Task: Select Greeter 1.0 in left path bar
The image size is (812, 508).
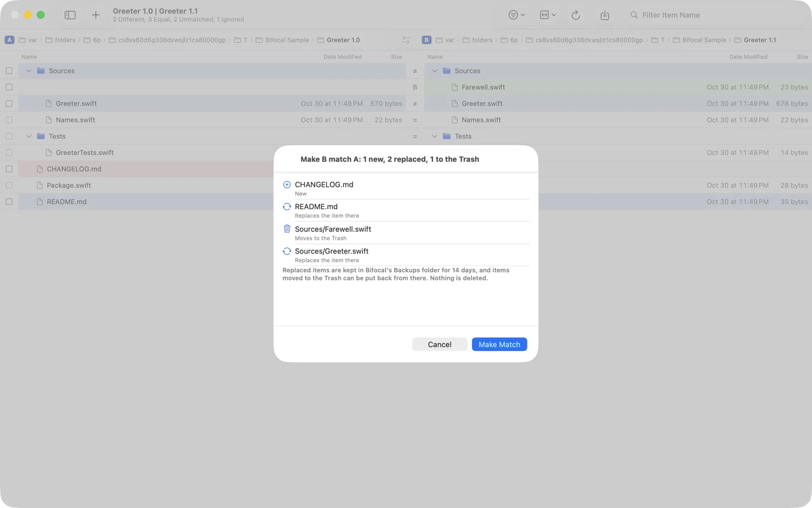Action: click(x=339, y=40)
